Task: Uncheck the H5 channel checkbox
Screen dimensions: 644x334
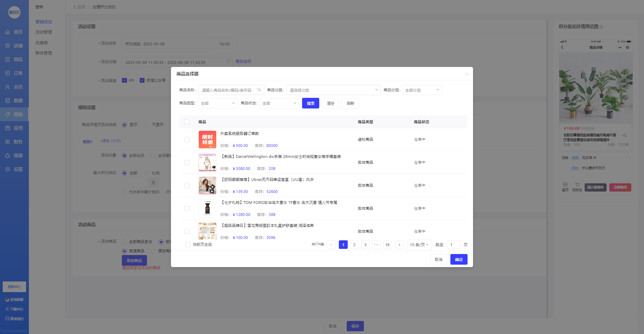Action: [x=124, y=80]
